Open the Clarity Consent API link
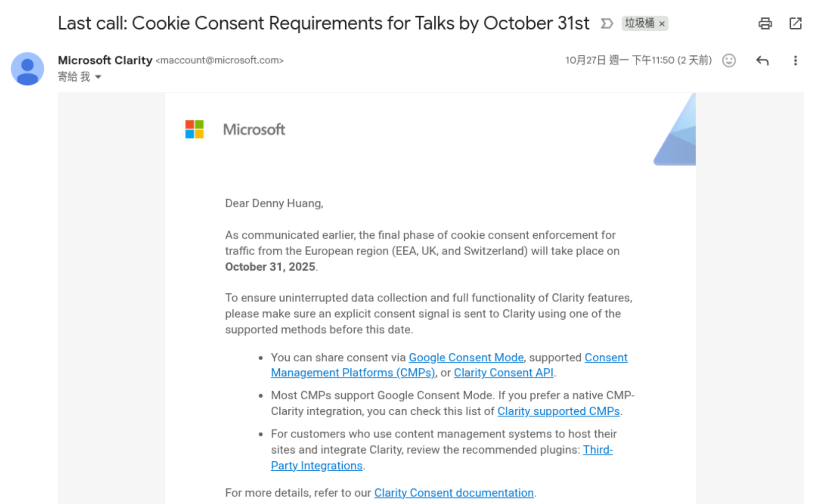The height and width of the screenshot is (504, 814). pos(503,373)
